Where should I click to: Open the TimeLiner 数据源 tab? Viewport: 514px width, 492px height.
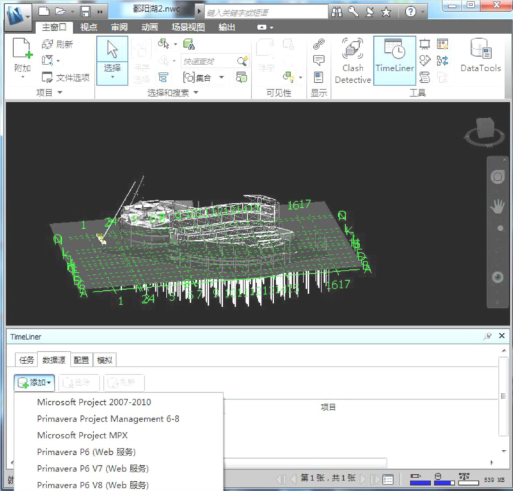click(x=54, y=360)
